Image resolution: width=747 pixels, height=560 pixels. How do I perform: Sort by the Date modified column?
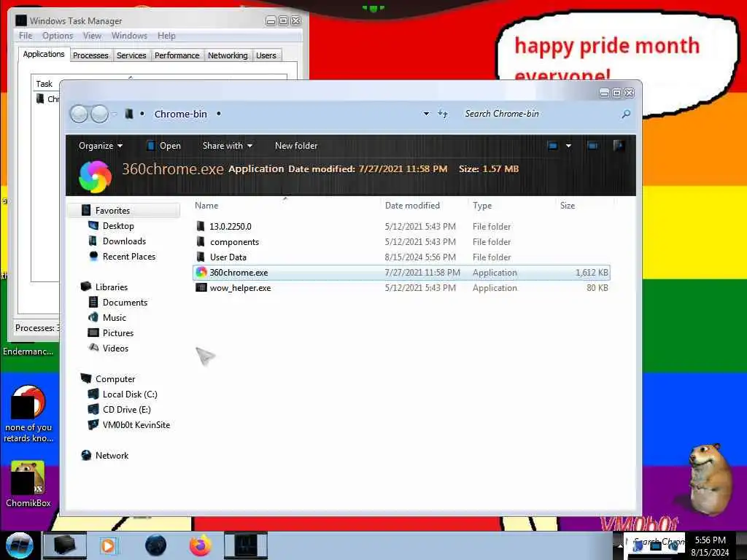pos(412,205)
